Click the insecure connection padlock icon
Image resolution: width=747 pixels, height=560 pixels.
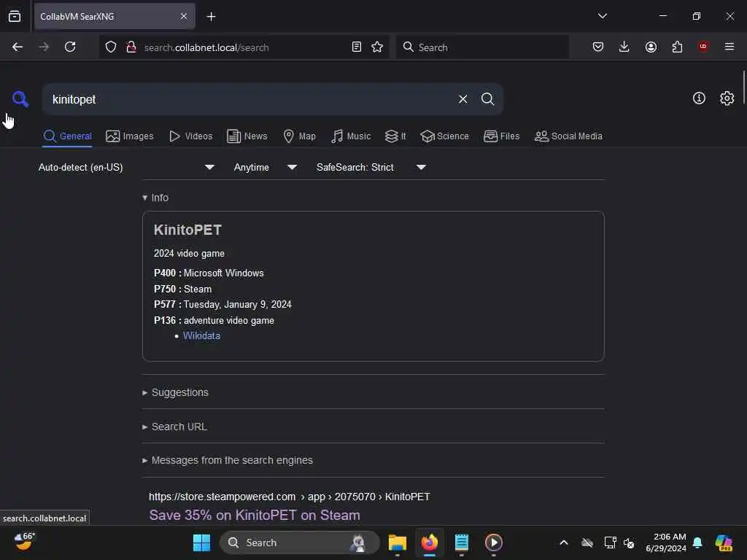[x=131, y=47]
